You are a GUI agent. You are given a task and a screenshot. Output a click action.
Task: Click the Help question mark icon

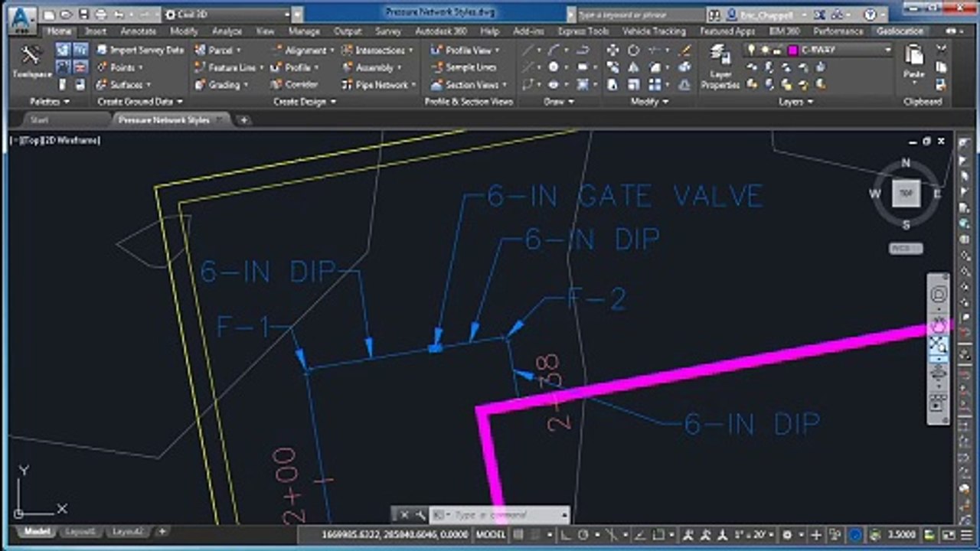coord(870,15)
